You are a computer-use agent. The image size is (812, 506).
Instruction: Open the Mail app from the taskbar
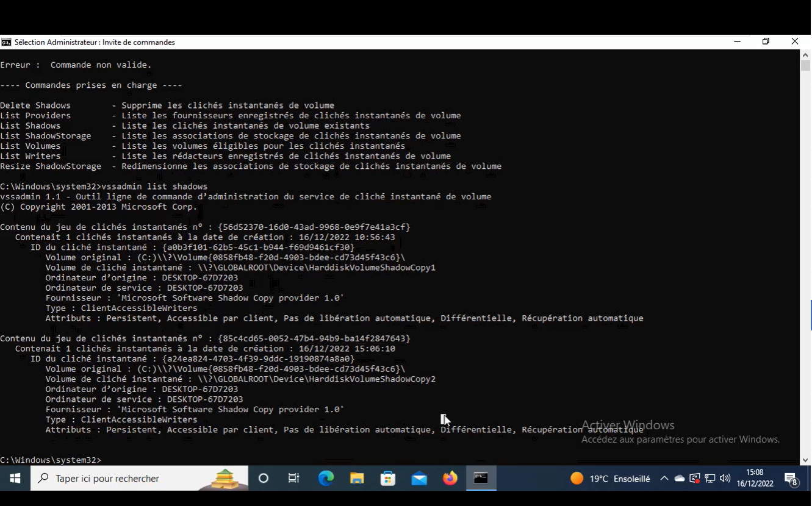[x=419, y=479]
